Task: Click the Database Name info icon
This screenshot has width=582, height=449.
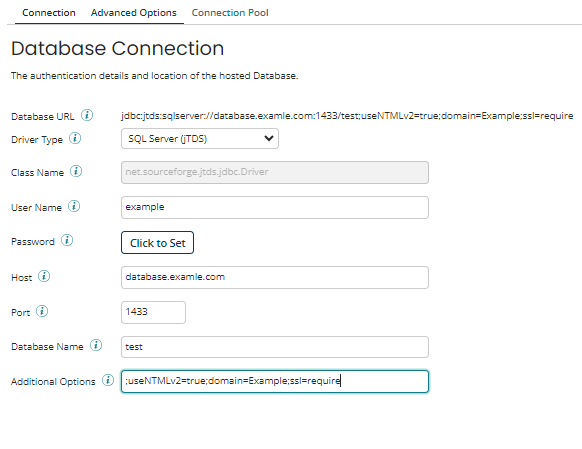Action: [96, 345]
